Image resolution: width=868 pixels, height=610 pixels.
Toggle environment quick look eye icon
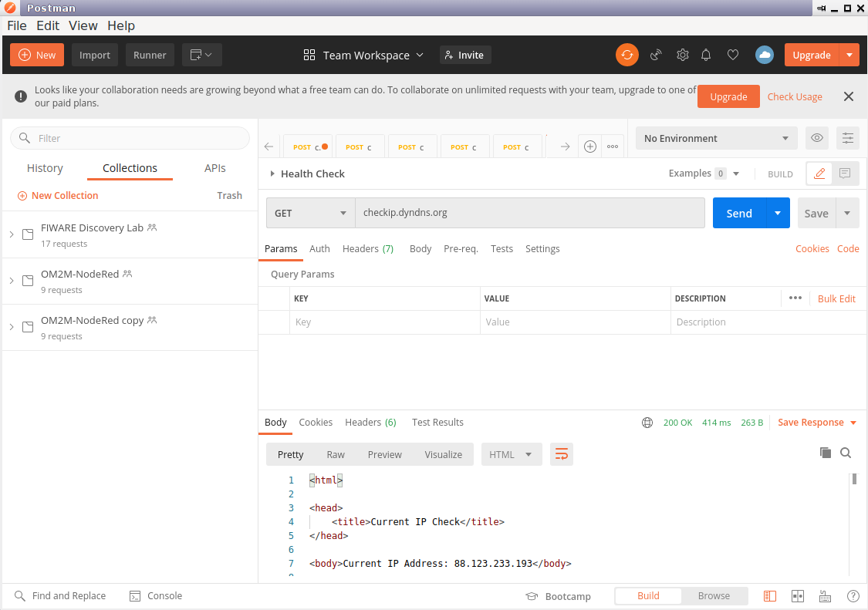tap(816, 138)
